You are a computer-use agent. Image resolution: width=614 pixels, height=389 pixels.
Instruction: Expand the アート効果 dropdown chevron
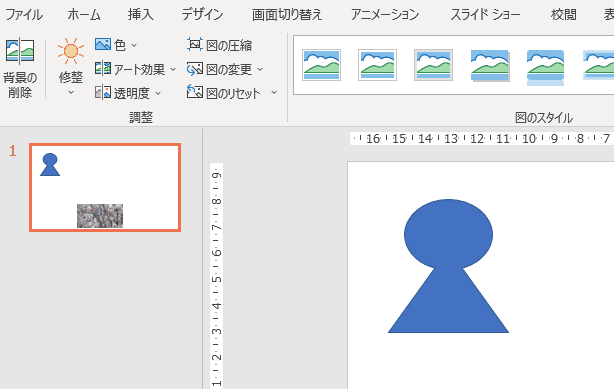tap(173, 70)
